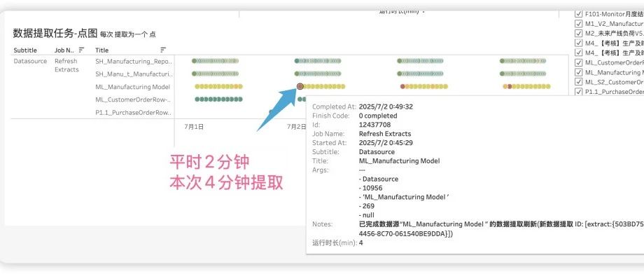
Task: Select the Refresh Extracts job name cell
Action: click(x=66, y=65)
